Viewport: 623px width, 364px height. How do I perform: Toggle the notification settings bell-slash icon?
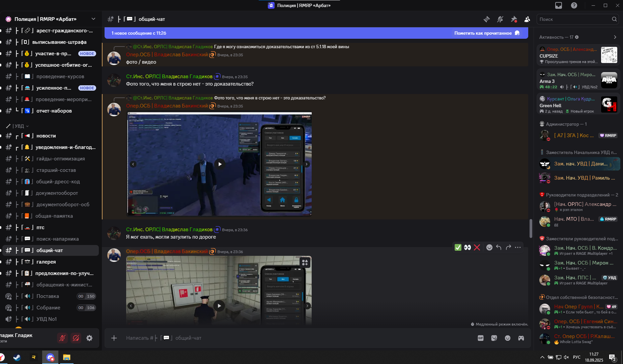click(500, 19)
